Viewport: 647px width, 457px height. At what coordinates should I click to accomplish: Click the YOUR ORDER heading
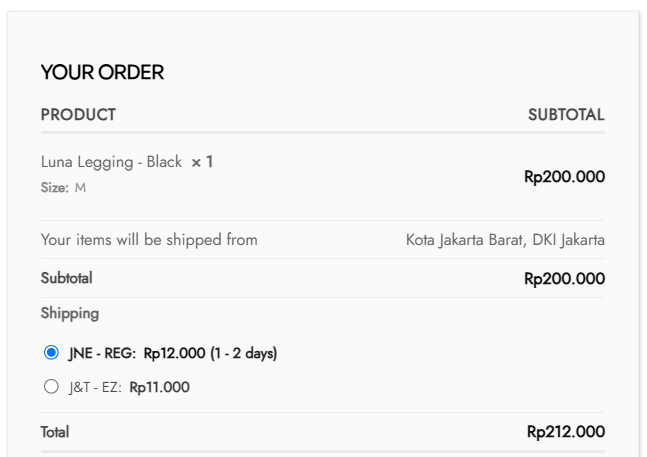pos(102,72)
